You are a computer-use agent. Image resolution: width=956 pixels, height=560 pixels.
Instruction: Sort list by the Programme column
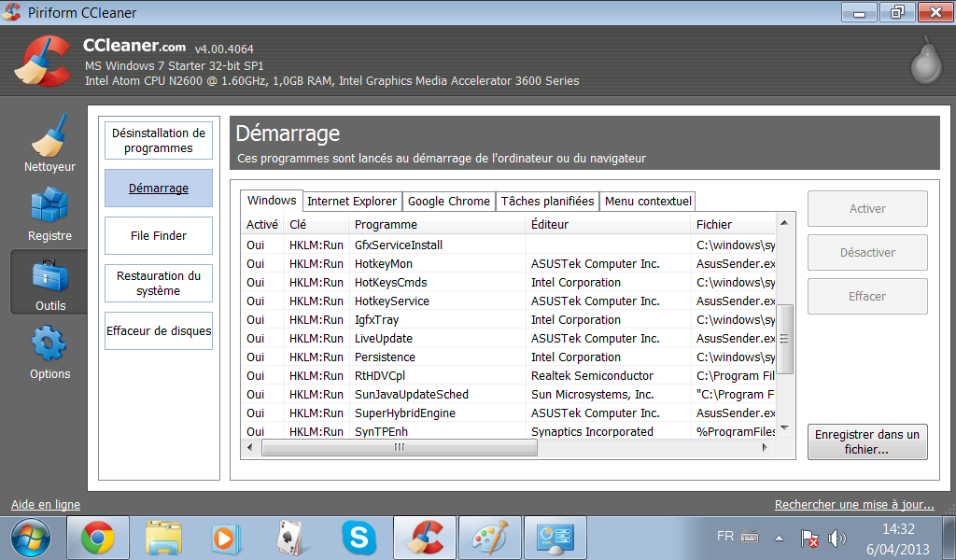(437, 224)
